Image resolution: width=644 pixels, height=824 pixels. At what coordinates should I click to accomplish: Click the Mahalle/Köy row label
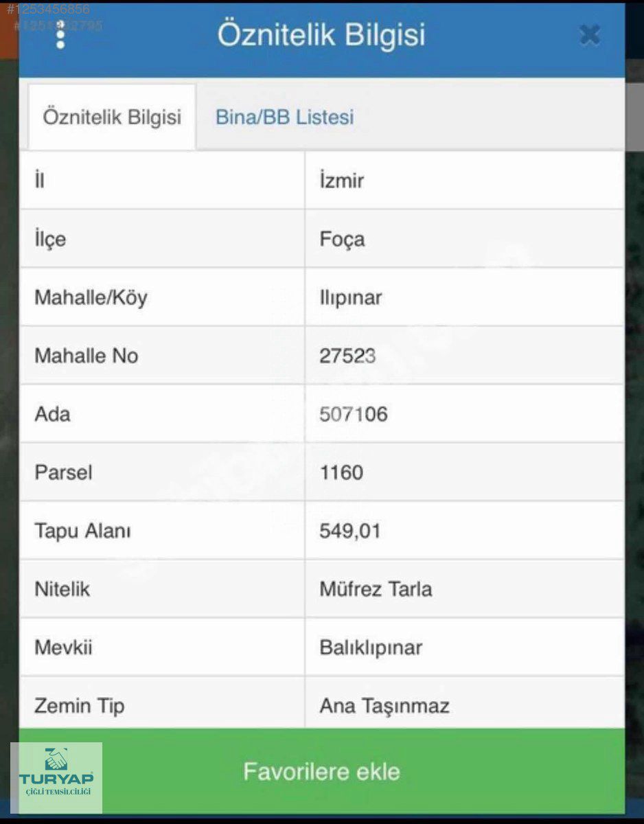point(91,297)
